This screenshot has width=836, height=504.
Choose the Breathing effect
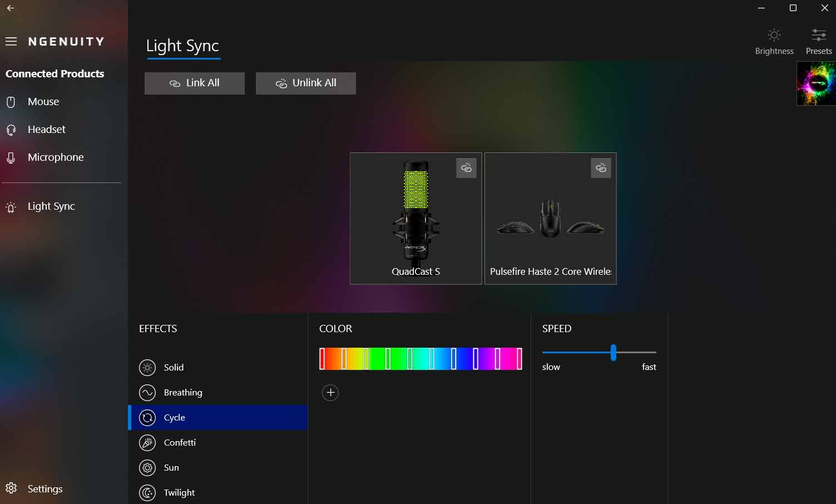182,392
